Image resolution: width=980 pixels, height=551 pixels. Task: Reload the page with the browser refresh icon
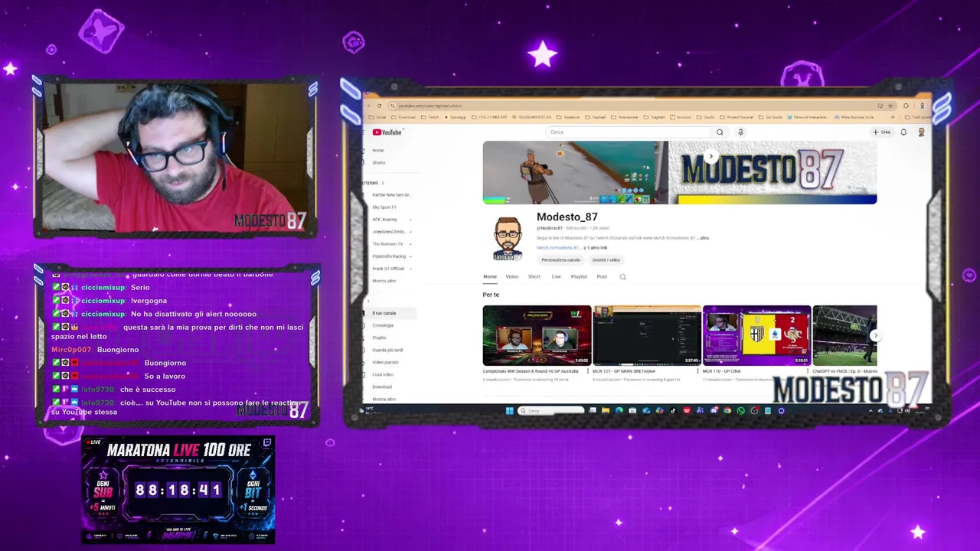coord(379,106)
